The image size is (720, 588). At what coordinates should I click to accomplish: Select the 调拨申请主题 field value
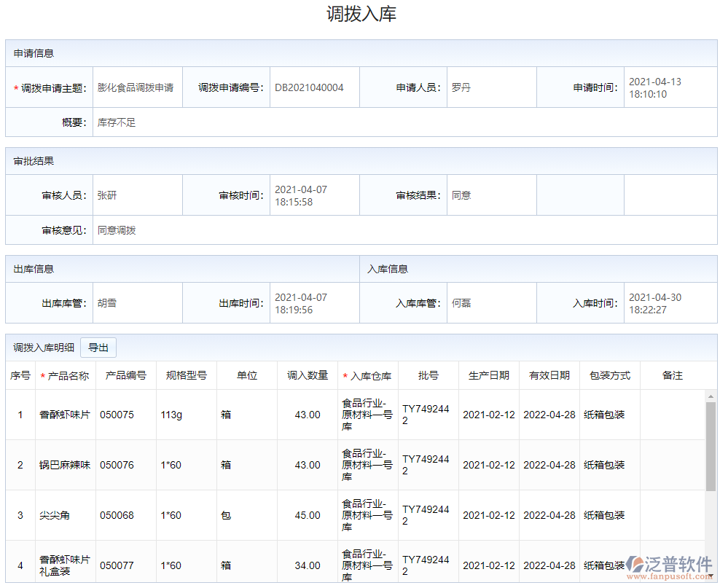[136, 87]
